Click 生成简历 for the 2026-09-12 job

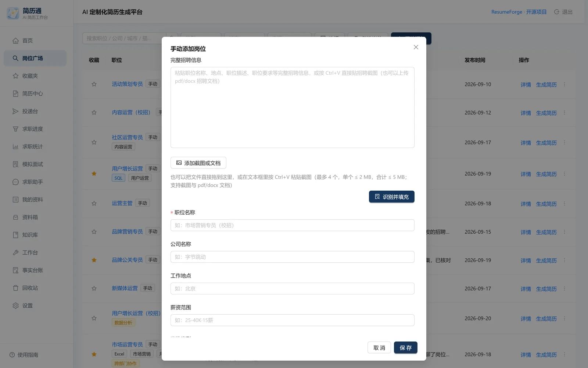546,113
